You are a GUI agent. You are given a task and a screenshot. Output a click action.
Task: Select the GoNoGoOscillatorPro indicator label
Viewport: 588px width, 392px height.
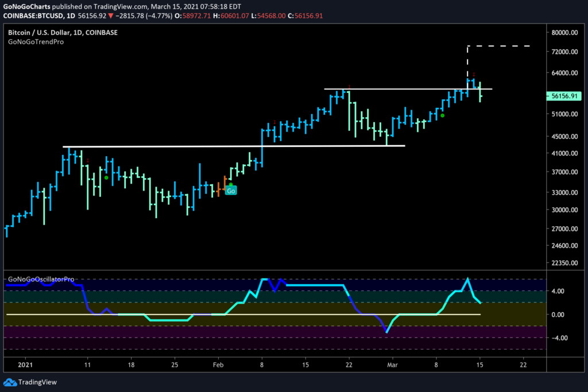click(x=41, y=279)
